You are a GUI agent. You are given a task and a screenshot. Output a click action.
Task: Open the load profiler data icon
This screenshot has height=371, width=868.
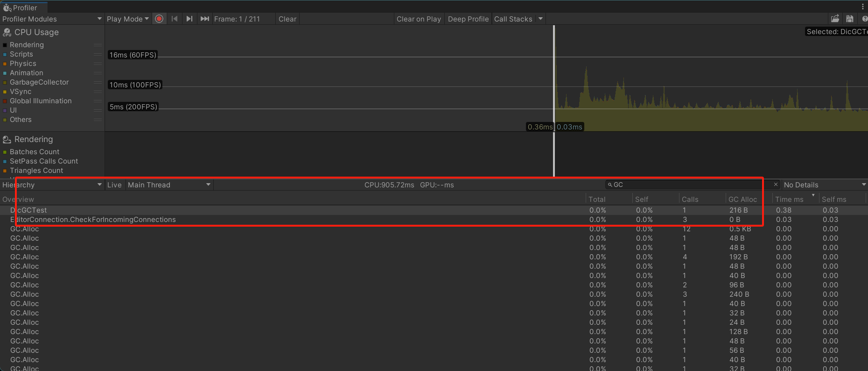pyautogui.click(x=835, y=19)
